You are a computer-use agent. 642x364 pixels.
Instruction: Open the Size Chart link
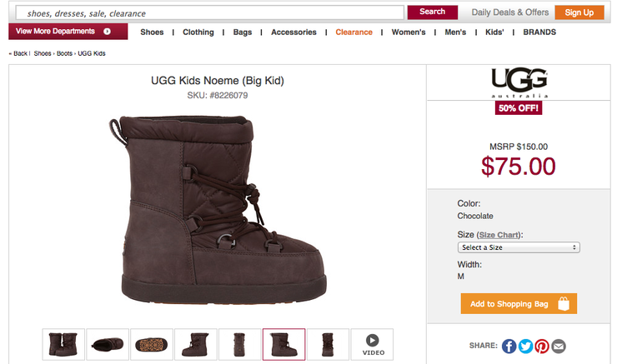(x=499, y=235)
